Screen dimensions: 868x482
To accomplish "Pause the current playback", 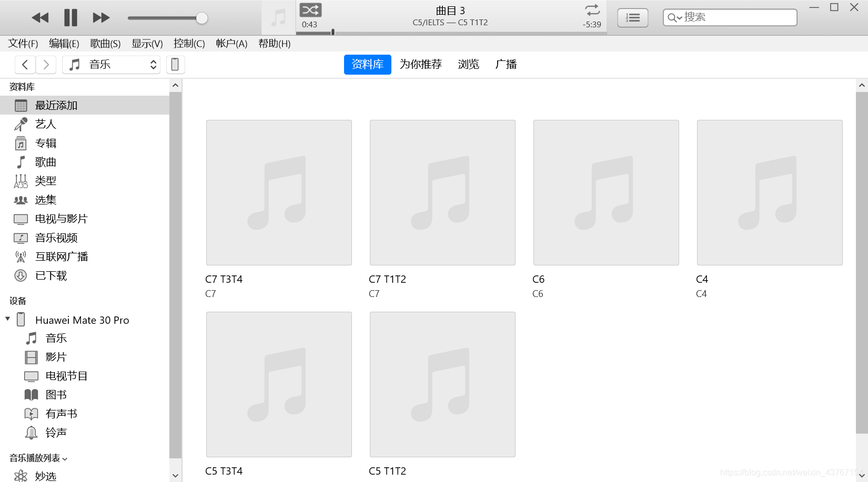I will pyautogui.click(x=70, y=18).
